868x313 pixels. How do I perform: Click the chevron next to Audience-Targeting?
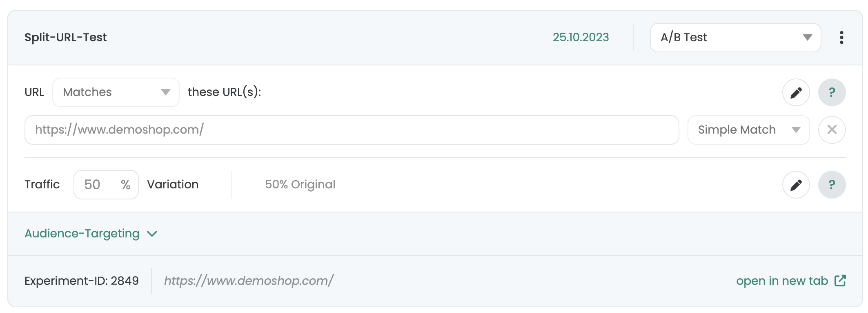[152, 234]
